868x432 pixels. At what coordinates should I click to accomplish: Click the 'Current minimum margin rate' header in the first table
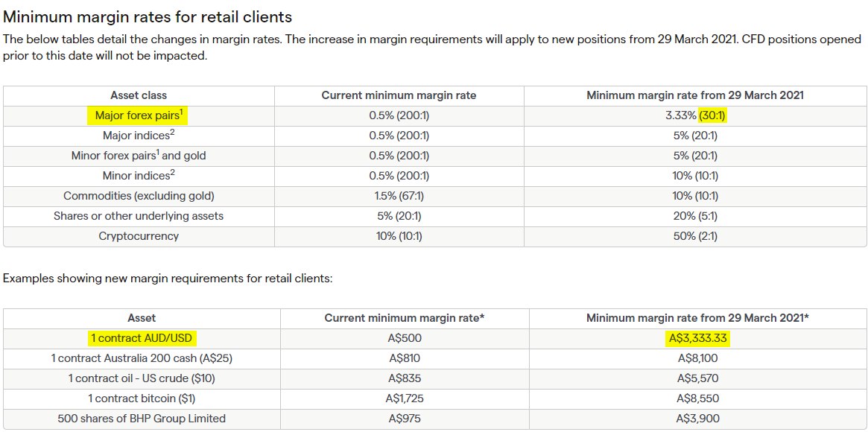pos(399,95)
